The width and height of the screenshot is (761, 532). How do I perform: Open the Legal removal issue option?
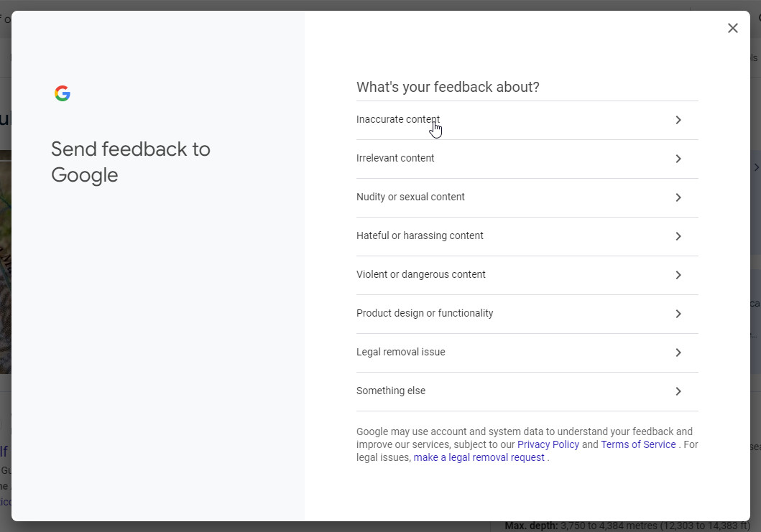401,353
